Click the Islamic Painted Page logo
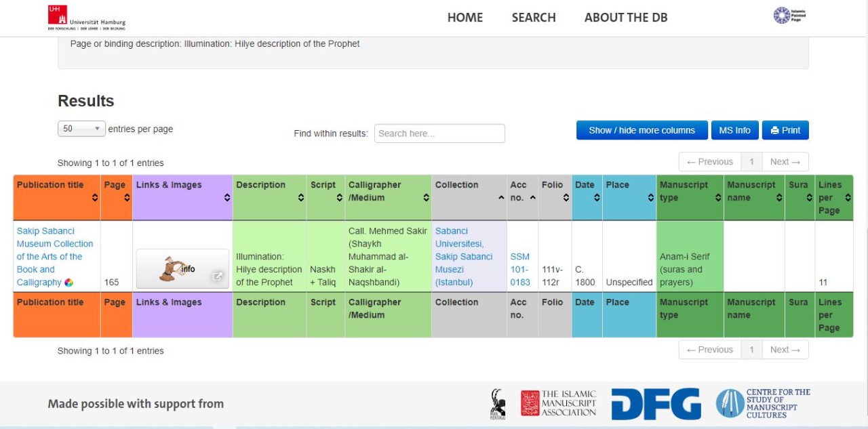Screen dimensions: 868x429 point(789,16)
